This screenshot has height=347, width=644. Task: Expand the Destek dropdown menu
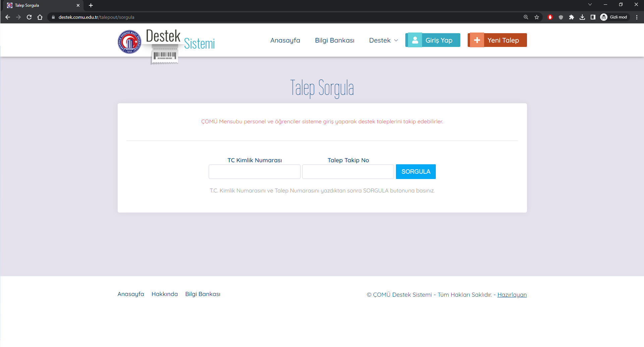coord(384,40)
